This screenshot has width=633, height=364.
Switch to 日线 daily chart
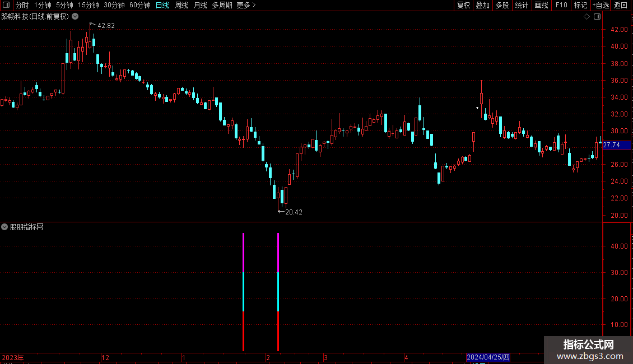click(162, 5)
